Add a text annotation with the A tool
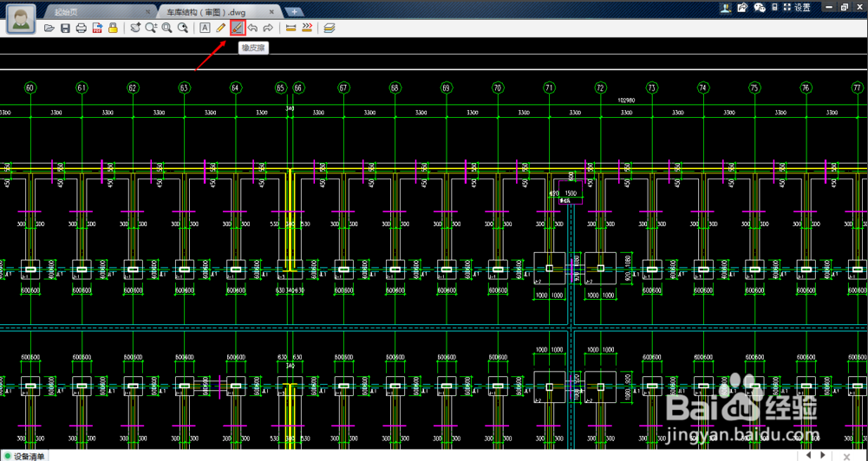 tap(205, 29)
